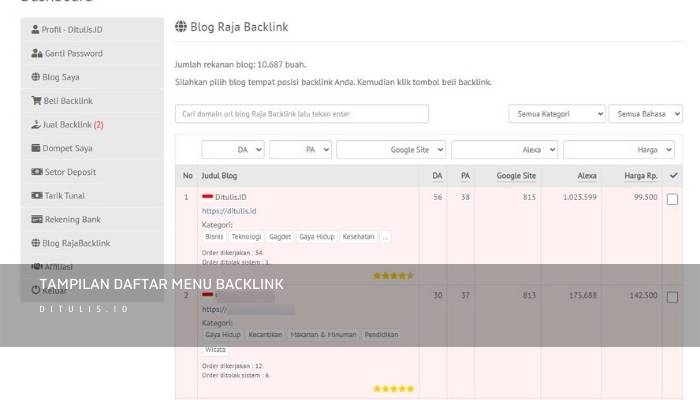Image resolution: width=700 pixels, height=400 pixels.
Task: Click the ellipsis more-categories tag
Action: 386,237
